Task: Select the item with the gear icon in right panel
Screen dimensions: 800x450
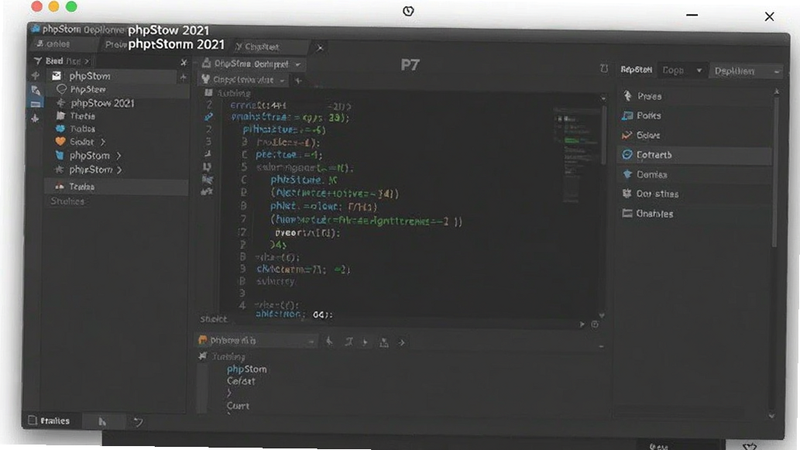Action: point(694,194)
